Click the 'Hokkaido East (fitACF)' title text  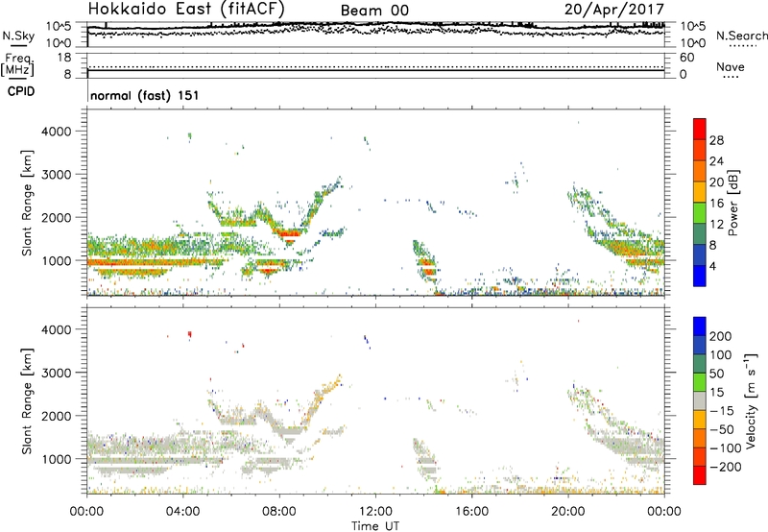(x=186, y=9)
